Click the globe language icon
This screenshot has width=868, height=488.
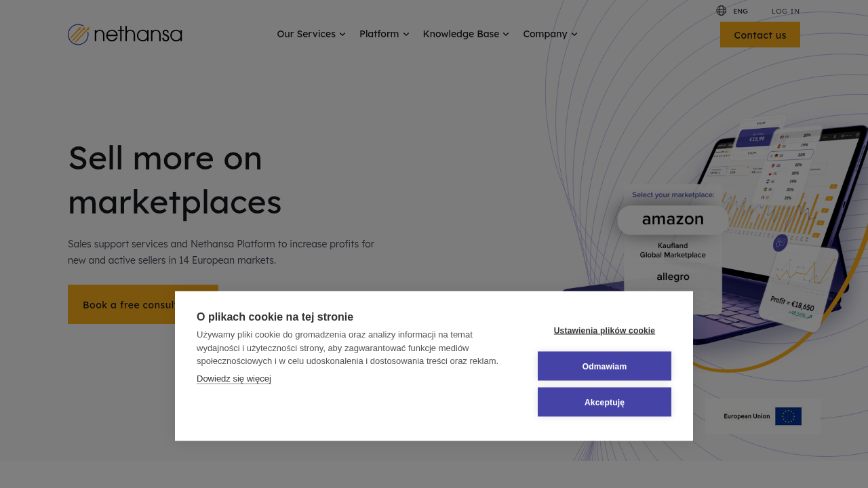point(721,11)
